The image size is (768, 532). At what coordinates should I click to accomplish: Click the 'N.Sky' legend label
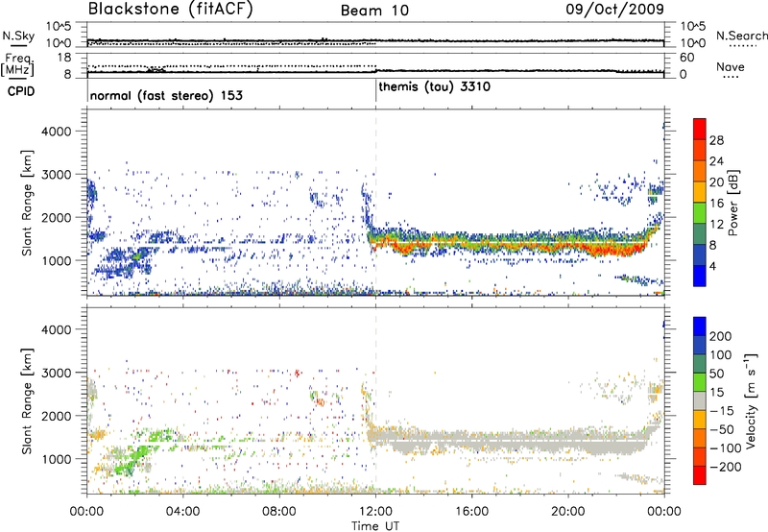tap(18, 36)
